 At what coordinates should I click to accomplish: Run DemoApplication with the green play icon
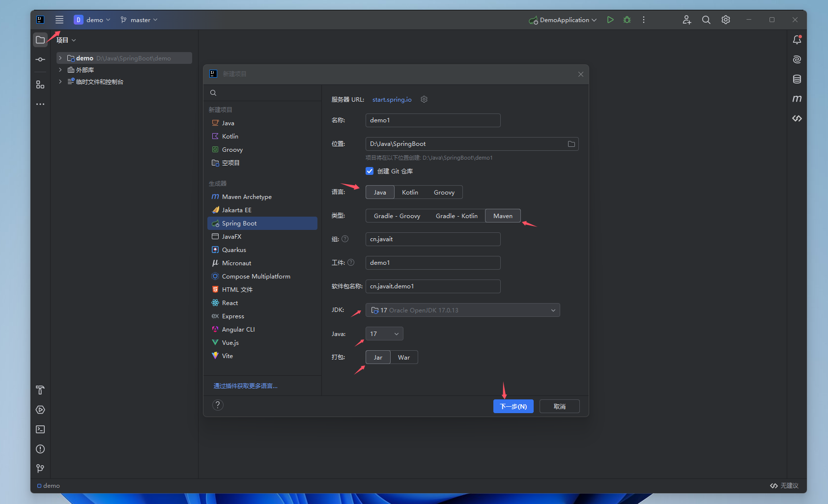610,20
